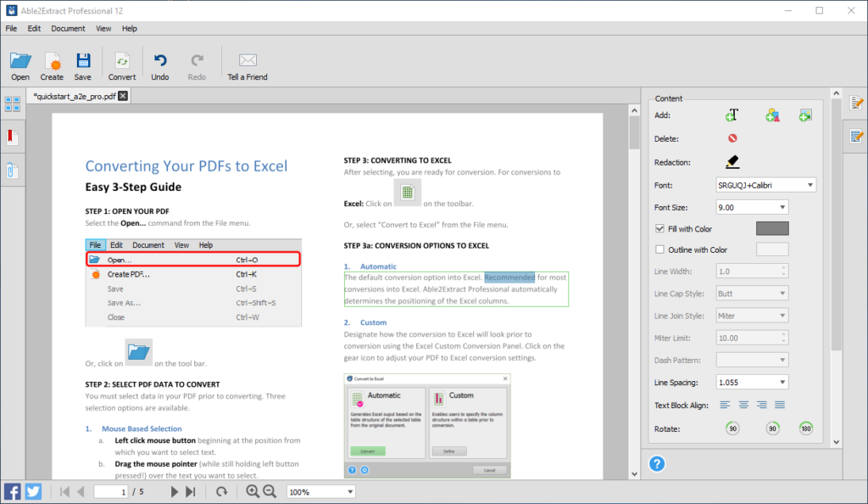Zoom out of the document
Viewport: 868px width, 504px height.
(x=270, y=491)
